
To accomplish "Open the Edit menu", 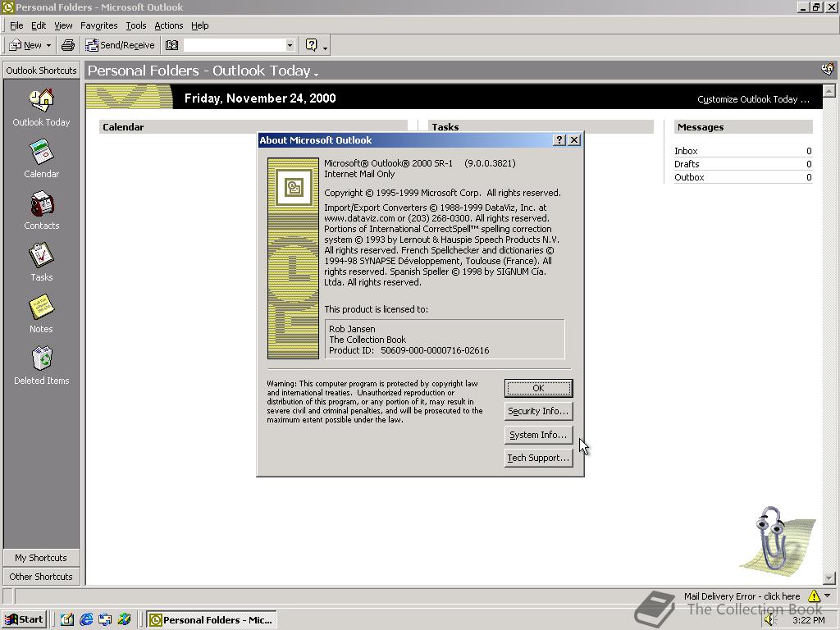I will tap(39, 25).
